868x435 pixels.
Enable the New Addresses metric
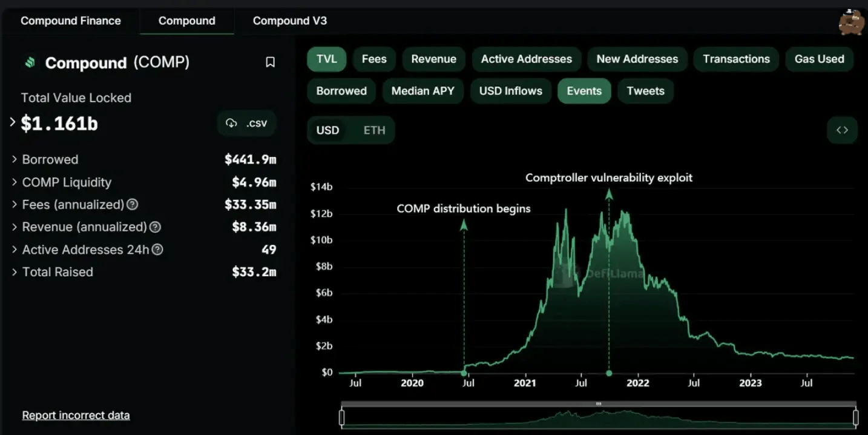(637, 59)
